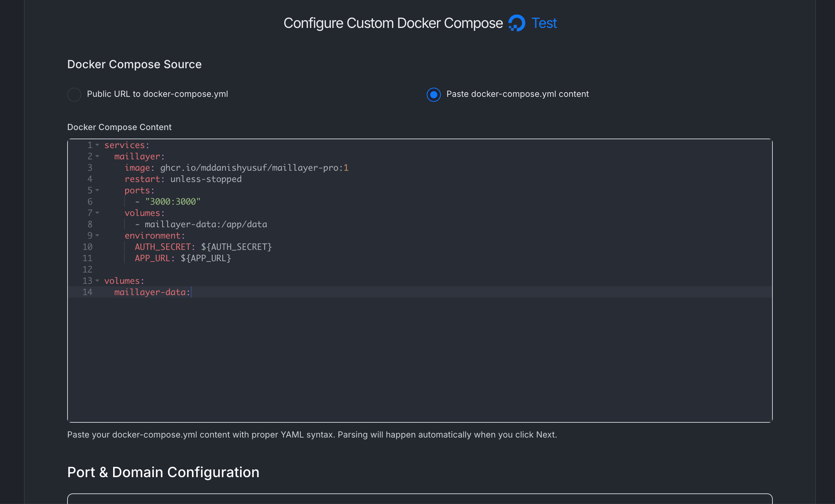
Task: Click the Docker Compose Content label
Action: point(119,127)
